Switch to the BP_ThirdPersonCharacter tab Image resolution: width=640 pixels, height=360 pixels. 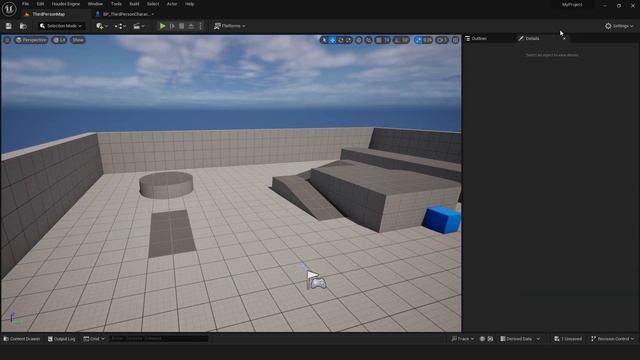coord(124,14)
